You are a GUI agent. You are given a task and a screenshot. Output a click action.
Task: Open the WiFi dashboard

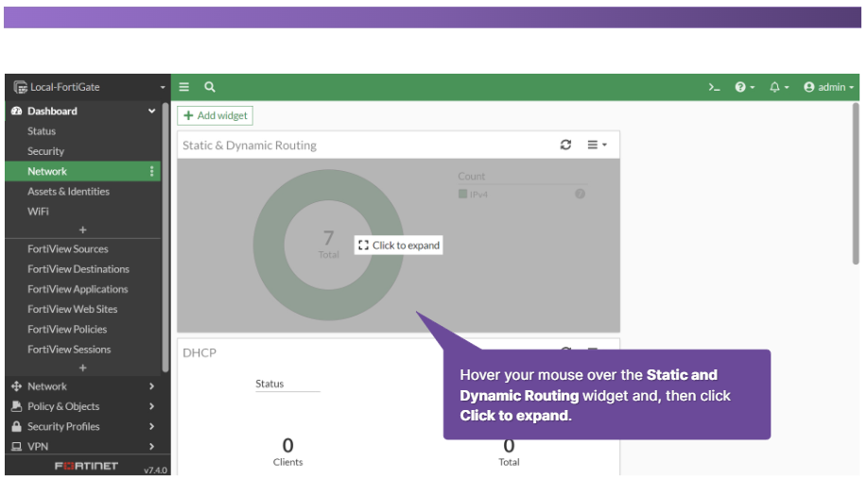click(x=38, y=212)
